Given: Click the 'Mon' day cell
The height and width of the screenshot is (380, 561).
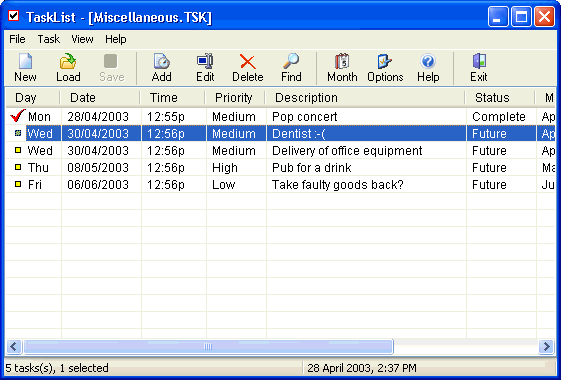Looking at the screenshot, I should click(x=39, y=117).
